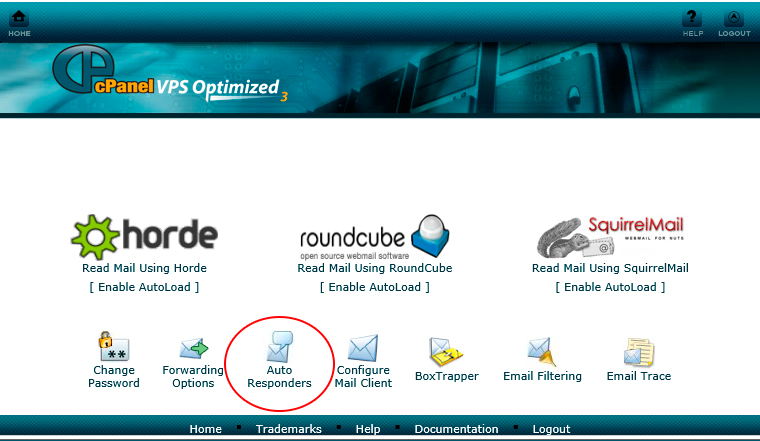
Task: Open the Help question mark icon
Action: click(x=692, y=18)
